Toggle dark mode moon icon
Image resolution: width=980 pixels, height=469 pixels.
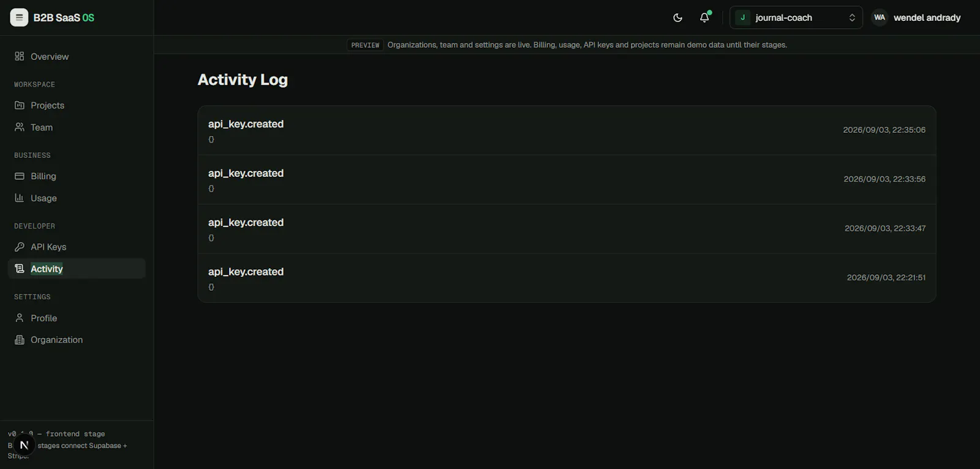(x=677, y=18)
